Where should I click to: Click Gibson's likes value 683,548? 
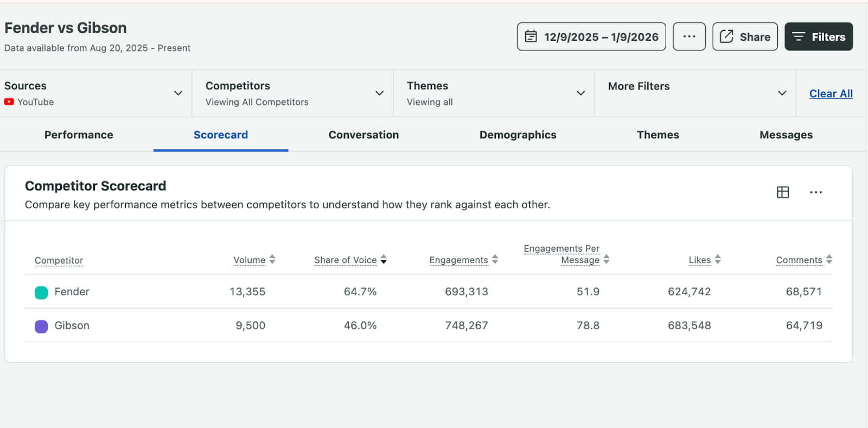point(689,325)
